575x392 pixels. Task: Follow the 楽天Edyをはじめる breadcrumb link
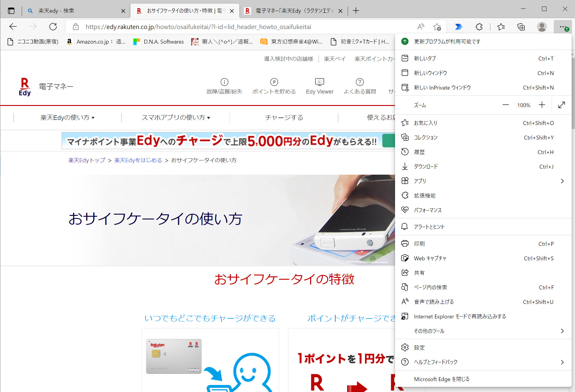(x=138, y=160)
